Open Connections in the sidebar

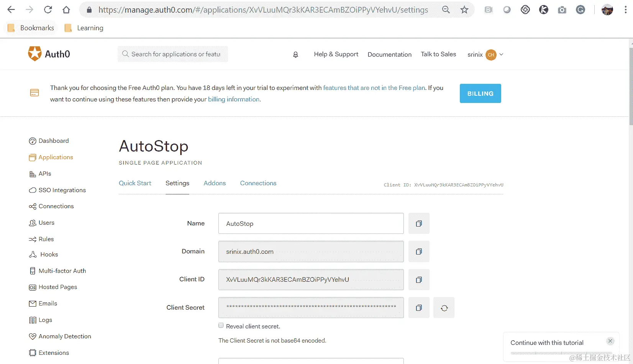pos(51,206)
